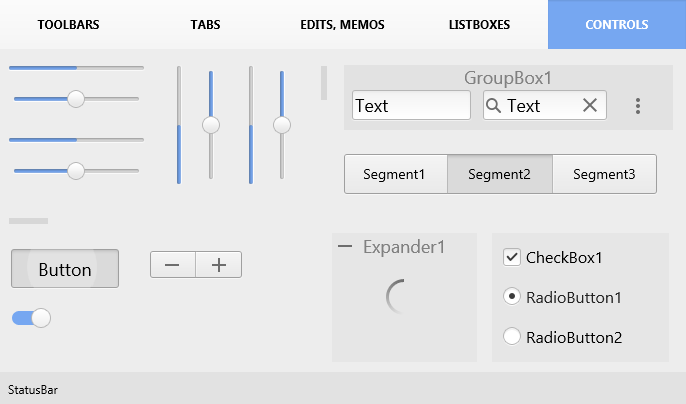
Task: Click the plus stepper button
Action: (x=219, y=264)
